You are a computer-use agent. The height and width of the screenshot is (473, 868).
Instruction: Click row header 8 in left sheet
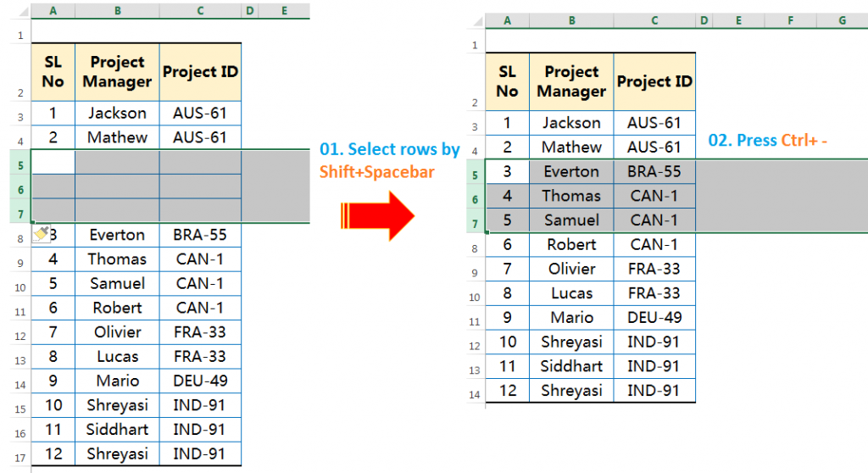tap(20, 236)
